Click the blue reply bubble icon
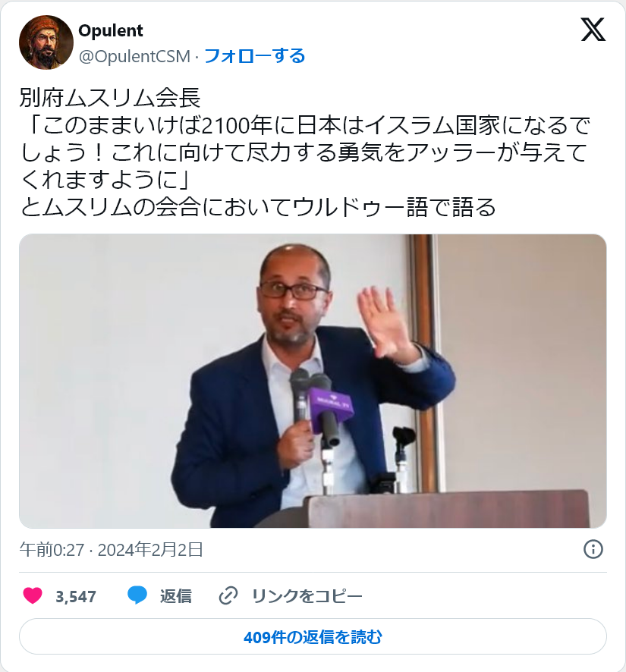Screen dimensions: 626x672 (x=137, y=595)
